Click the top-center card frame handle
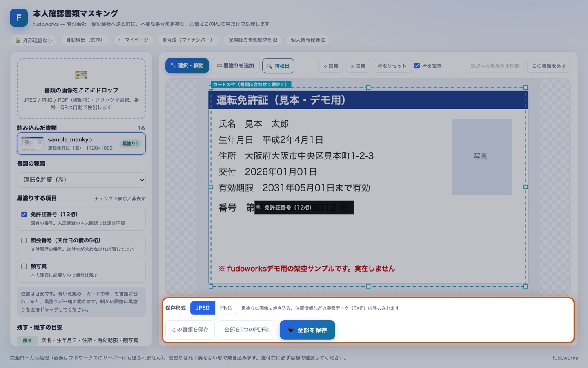 [x=368, y=88]
